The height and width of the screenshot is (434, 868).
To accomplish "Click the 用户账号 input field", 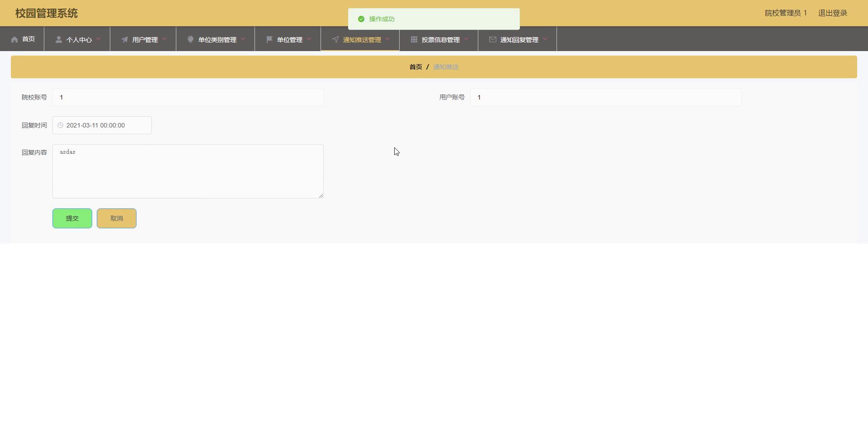I will [605, 97].
